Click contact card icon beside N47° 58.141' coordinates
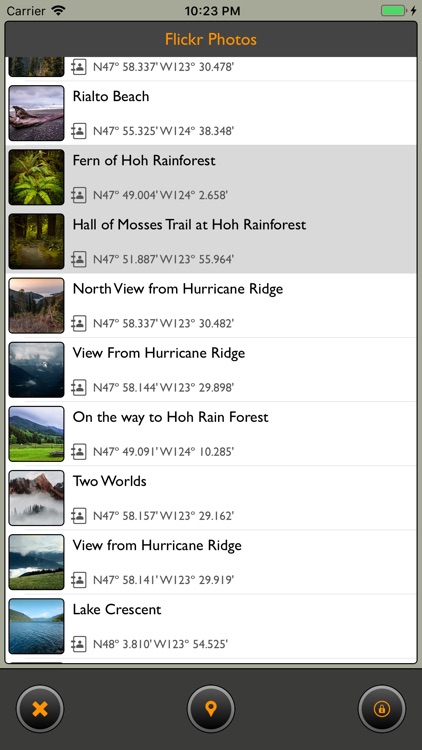The image size is (422, 750). (78, 580)
